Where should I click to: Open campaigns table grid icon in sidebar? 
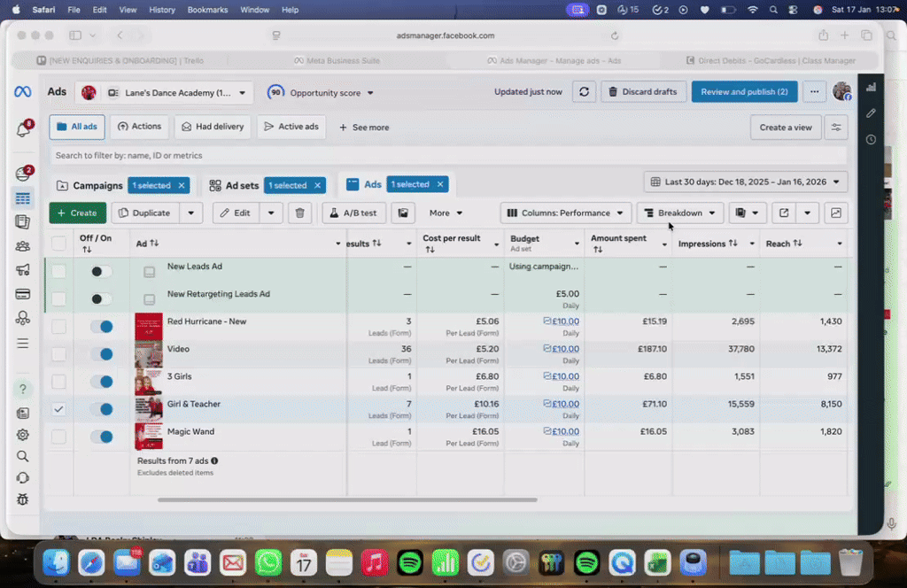coord(22,199)
